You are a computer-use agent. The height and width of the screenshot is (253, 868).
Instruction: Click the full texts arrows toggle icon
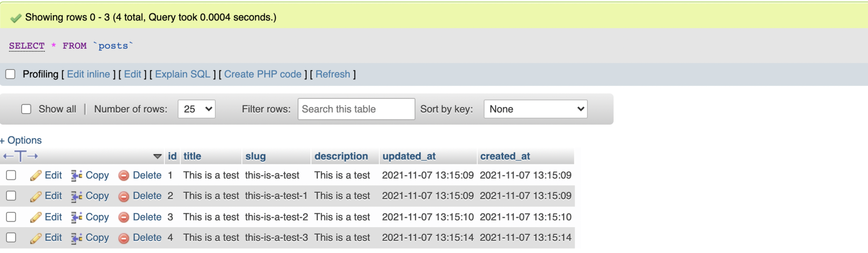point(20,156)
